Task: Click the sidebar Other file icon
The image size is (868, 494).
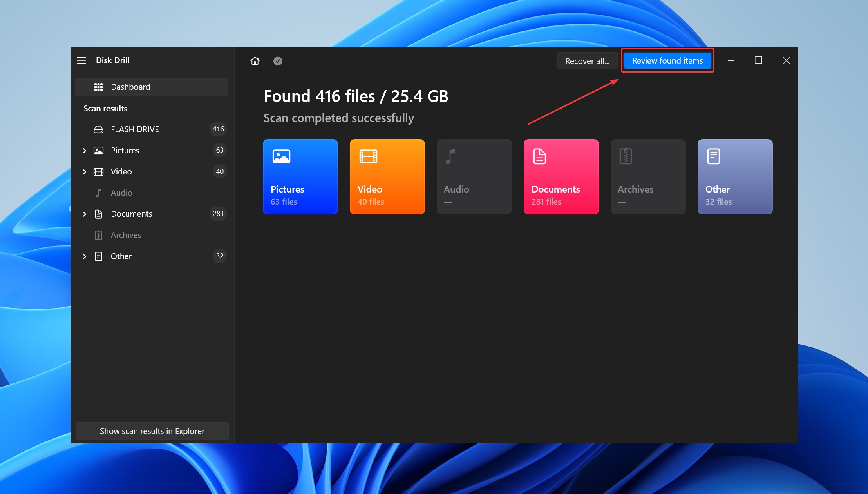Action: (98, 256)
